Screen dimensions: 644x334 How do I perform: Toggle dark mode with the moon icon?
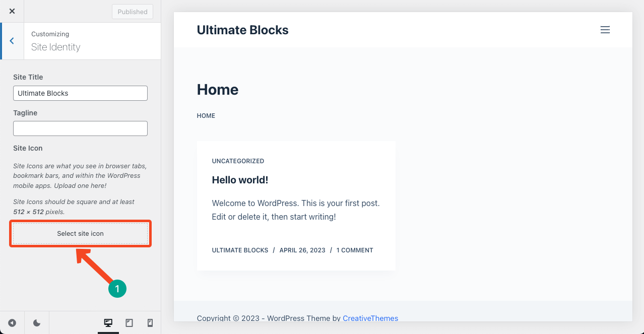click(x=37, y=323)
